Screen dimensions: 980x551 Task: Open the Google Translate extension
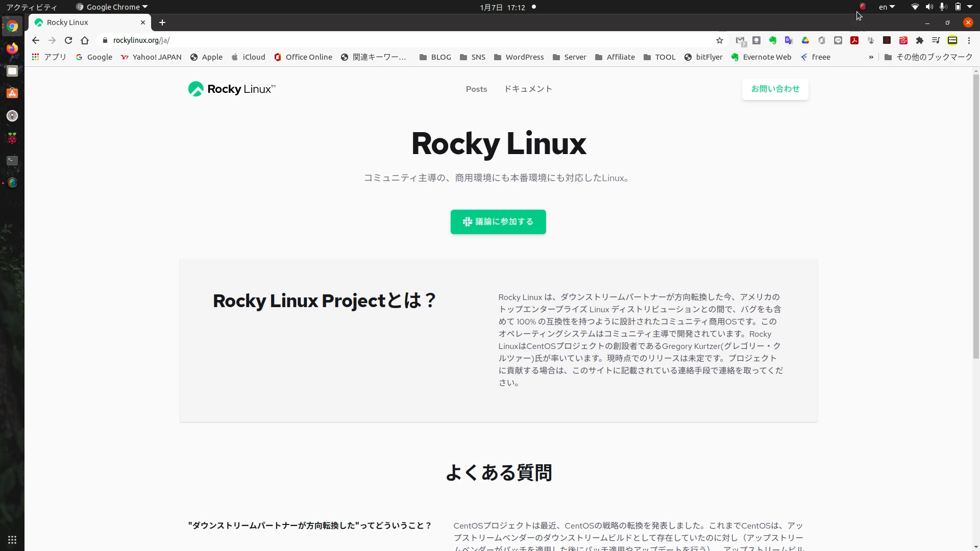(789, 40)
